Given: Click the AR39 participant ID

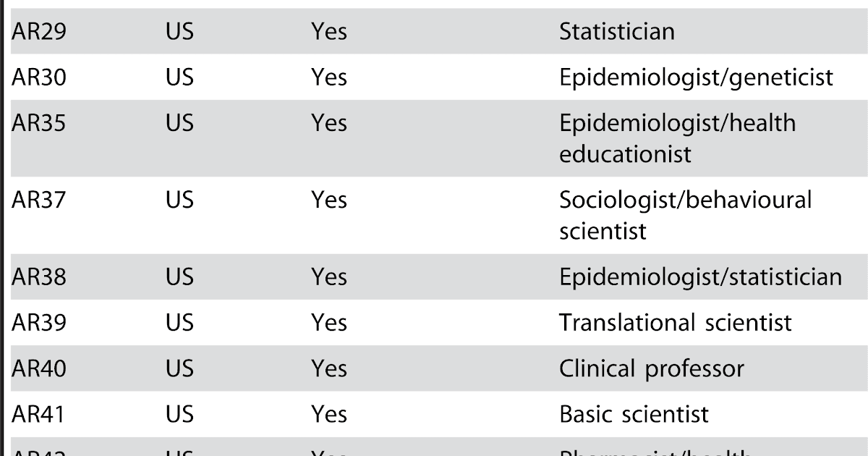Looking at the screenshot, I should (39, 323).
